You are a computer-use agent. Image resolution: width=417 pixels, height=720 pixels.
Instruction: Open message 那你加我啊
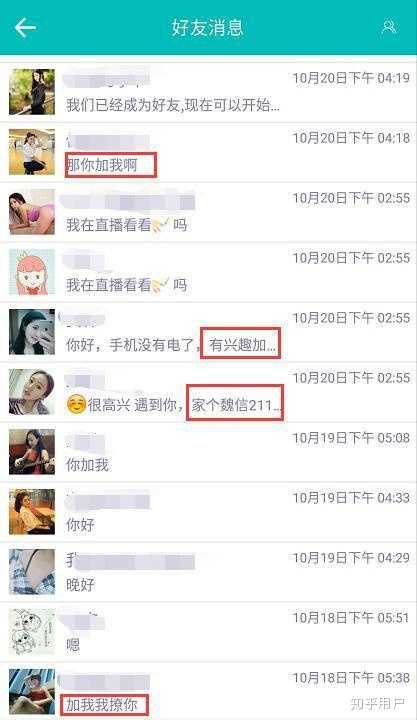tap(208, 152)
